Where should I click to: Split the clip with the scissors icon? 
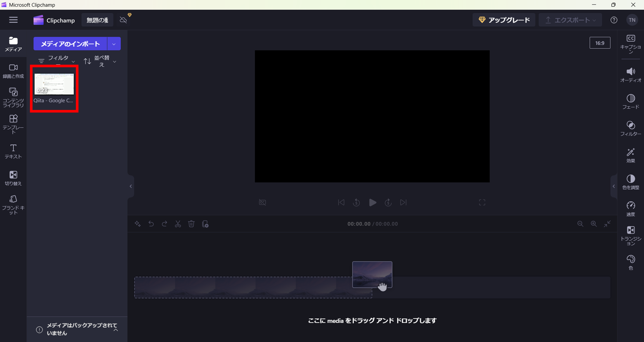pyautogui.click(x=178, y=224)
